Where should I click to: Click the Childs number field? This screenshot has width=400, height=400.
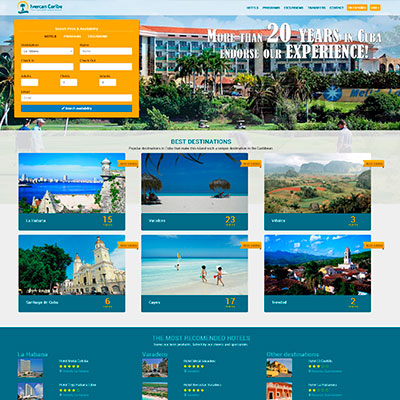tap(69, 82)
